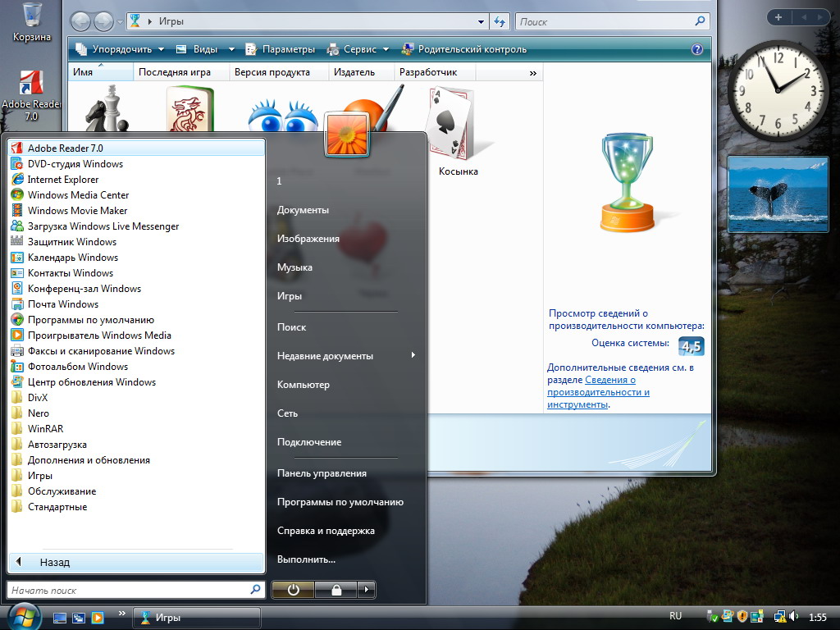This screenshot has width=840, height=630.
Task: Open Загрузка Windows Live Messenger
Action: [136, 226]
